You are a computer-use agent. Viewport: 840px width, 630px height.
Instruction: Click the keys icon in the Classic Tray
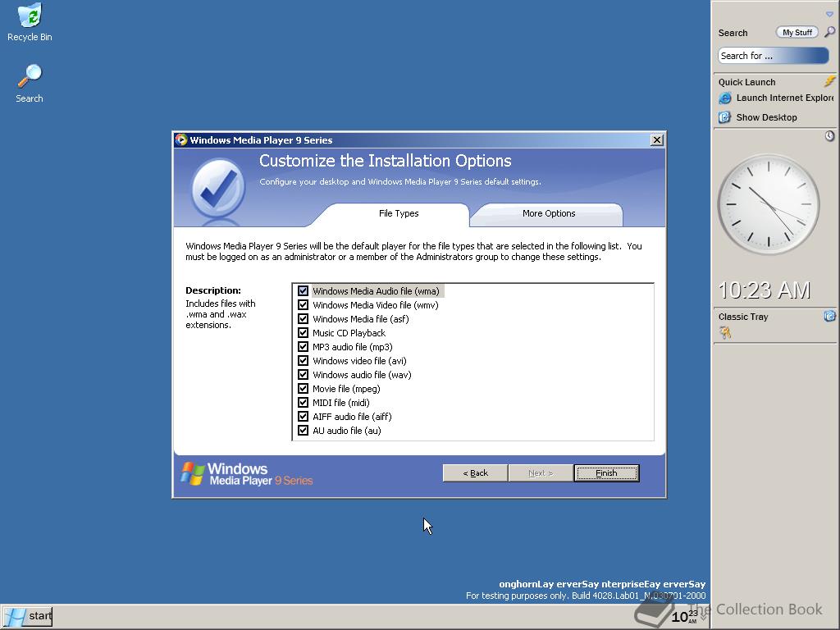725,333
